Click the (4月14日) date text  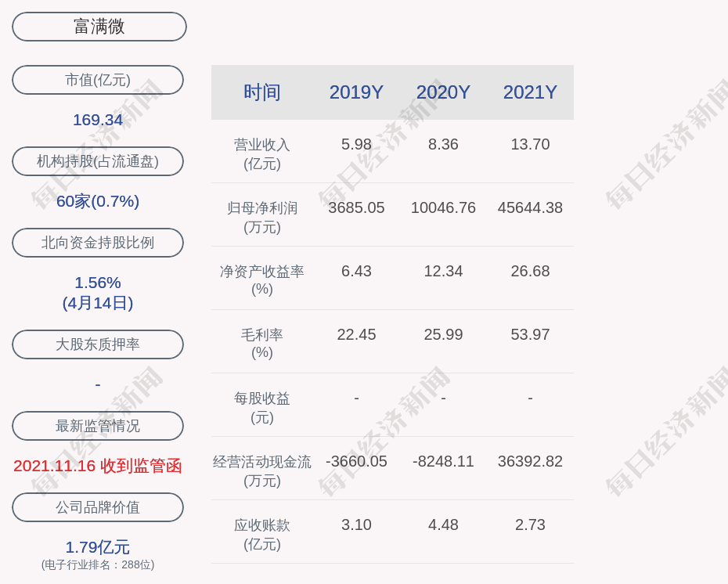(98, 303)
